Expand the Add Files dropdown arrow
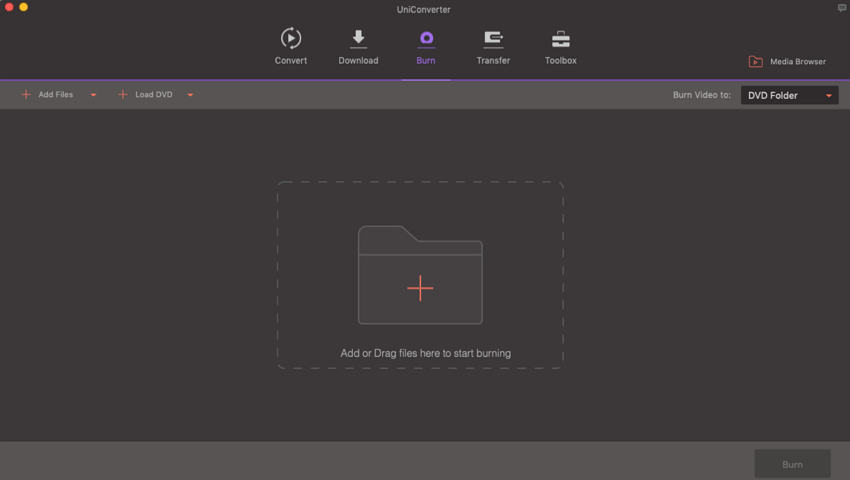The image size is (850, 480). [93, 95]
